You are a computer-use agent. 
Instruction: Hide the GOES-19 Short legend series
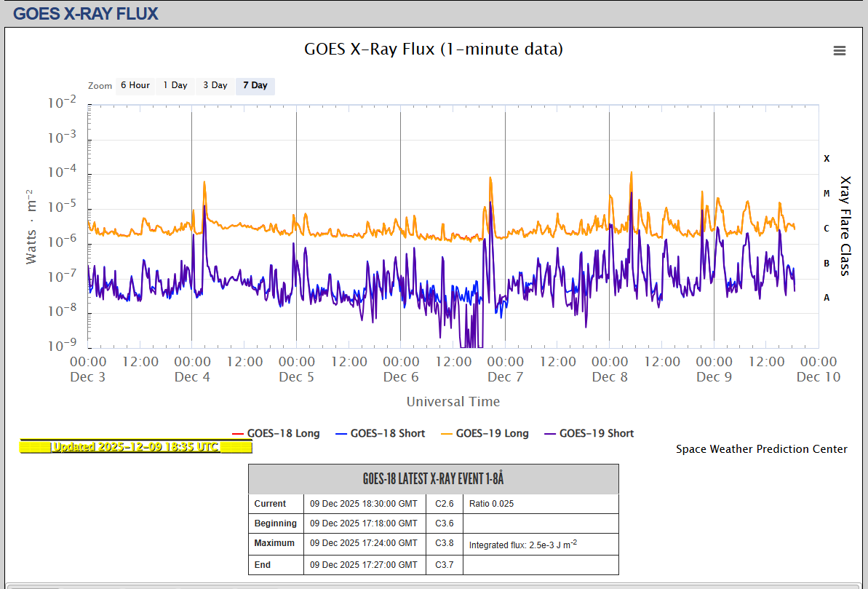point(588,433)
